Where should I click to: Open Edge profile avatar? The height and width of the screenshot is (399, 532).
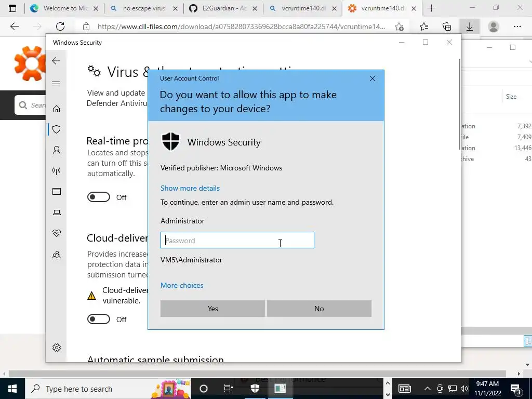click(494, 26)
